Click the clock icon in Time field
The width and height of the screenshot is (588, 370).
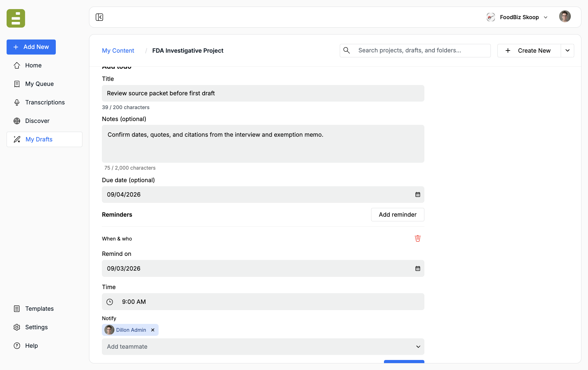point(110,302)
